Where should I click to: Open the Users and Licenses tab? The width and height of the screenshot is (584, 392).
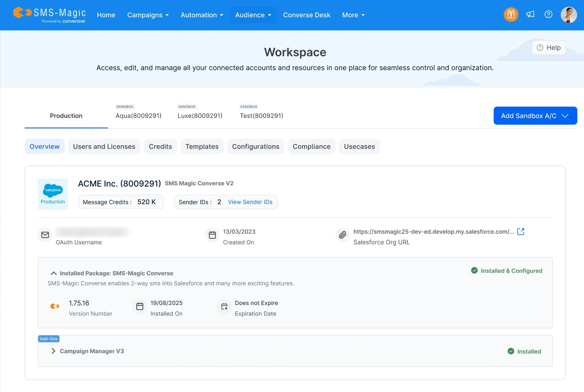tap(104, 146)
